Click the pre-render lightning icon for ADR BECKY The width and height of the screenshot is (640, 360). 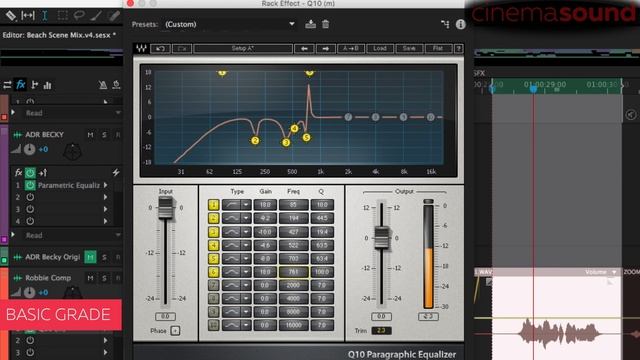click(x=116, y=173)
